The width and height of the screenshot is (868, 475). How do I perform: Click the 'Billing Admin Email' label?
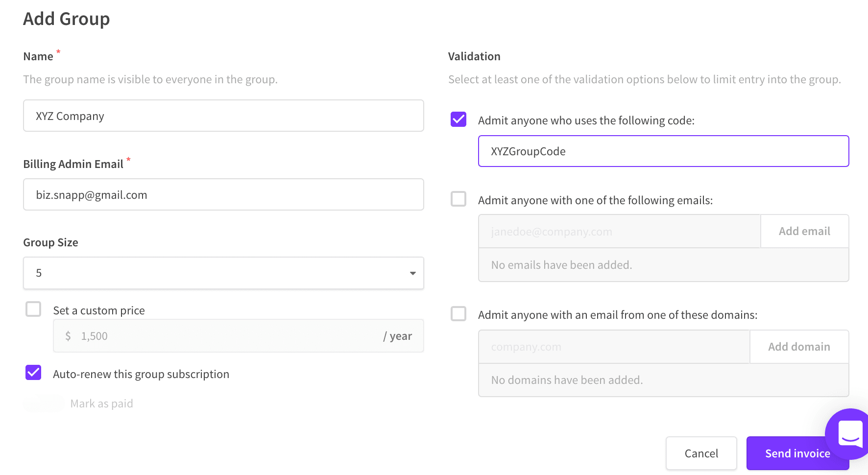[x=73, y=164]
